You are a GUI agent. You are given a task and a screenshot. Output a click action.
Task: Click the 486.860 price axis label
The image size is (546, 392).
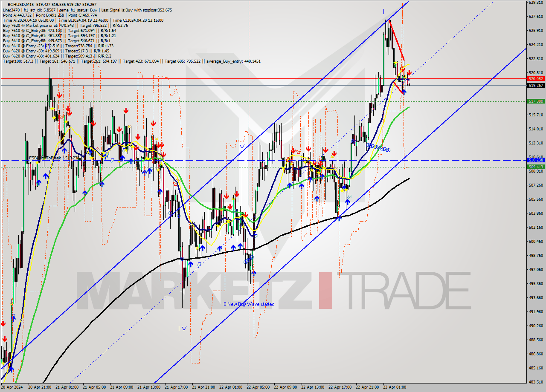tap(536, 354)
